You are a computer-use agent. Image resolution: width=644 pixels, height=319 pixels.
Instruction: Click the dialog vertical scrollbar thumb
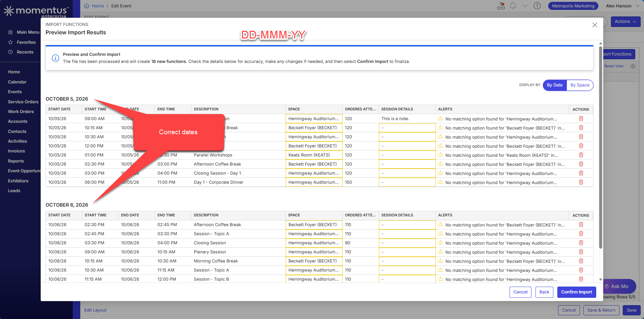pos(601,148)
